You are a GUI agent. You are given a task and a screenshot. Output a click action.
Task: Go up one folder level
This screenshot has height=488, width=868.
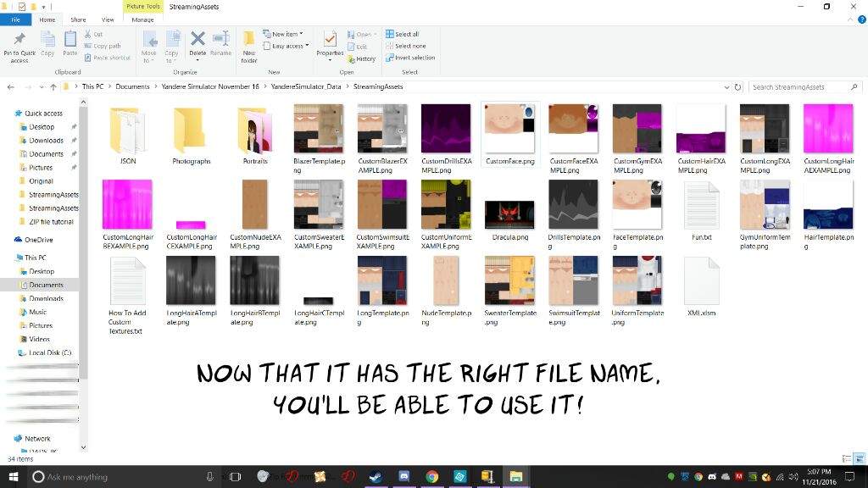[x=53, y=87]
